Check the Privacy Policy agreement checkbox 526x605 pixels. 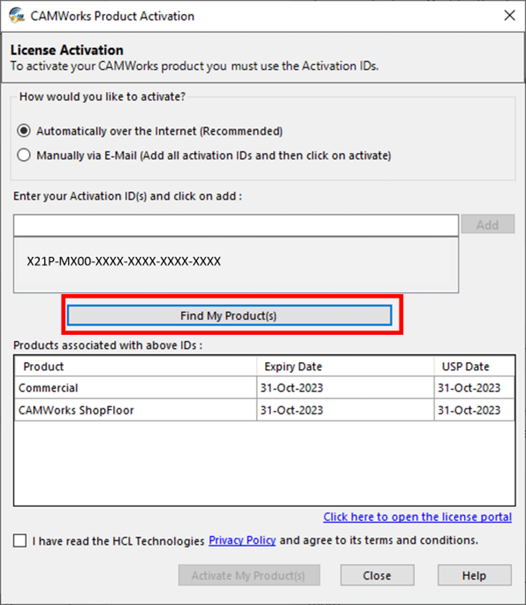[20, 541]
